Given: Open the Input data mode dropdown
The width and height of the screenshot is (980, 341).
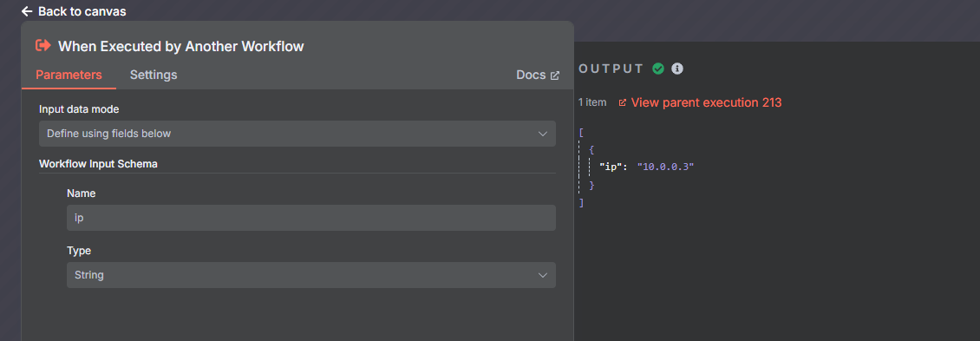Looking at the screenshot, I should pos(297,134).
